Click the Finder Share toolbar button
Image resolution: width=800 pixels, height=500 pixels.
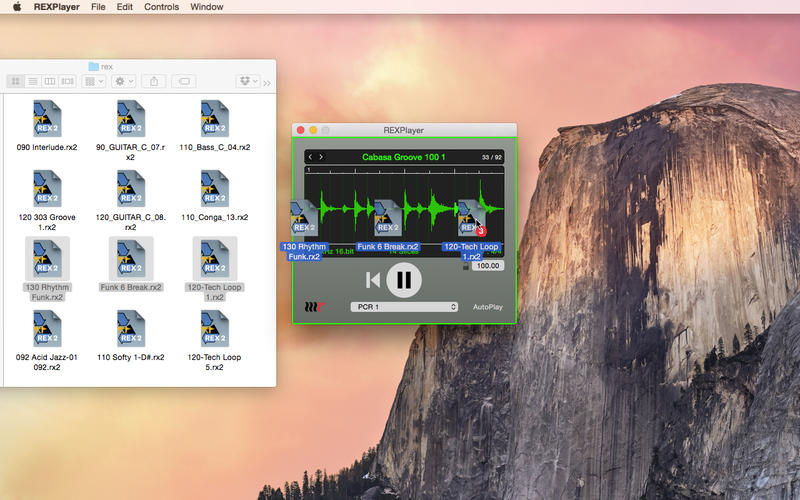point(154,81)
